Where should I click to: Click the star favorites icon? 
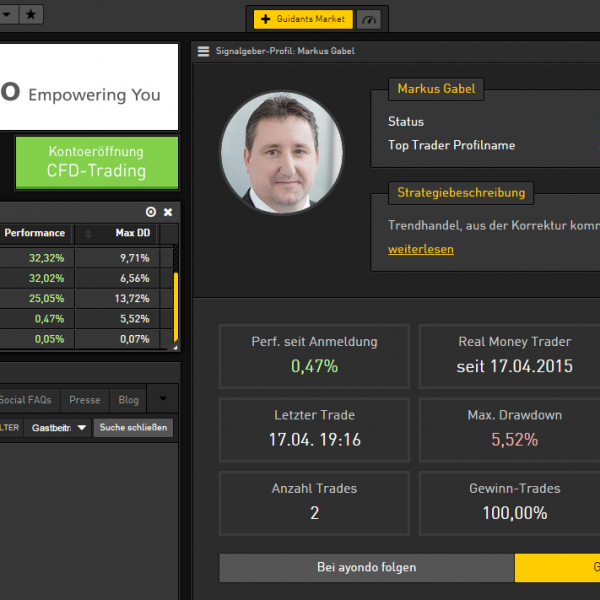tap(32, 14)
